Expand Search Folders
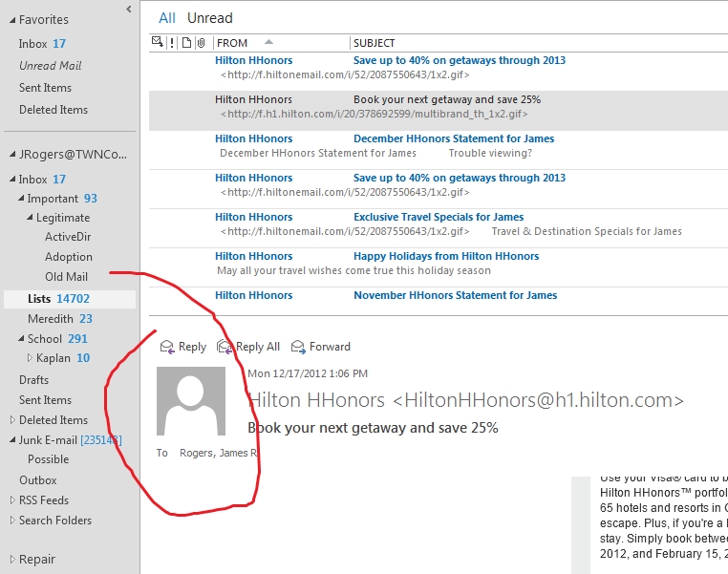This screenshot has height=574, width=728. 12,521
